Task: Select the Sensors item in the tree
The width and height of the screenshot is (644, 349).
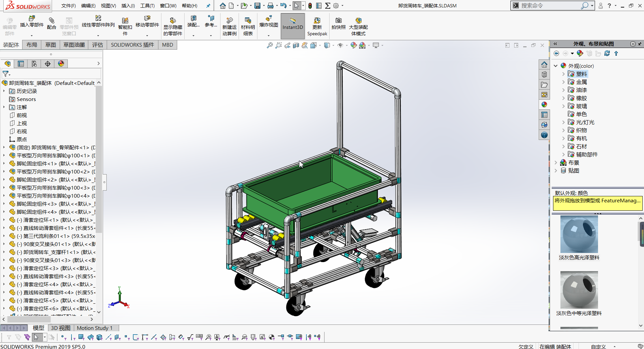Action: tap(26, 99)
